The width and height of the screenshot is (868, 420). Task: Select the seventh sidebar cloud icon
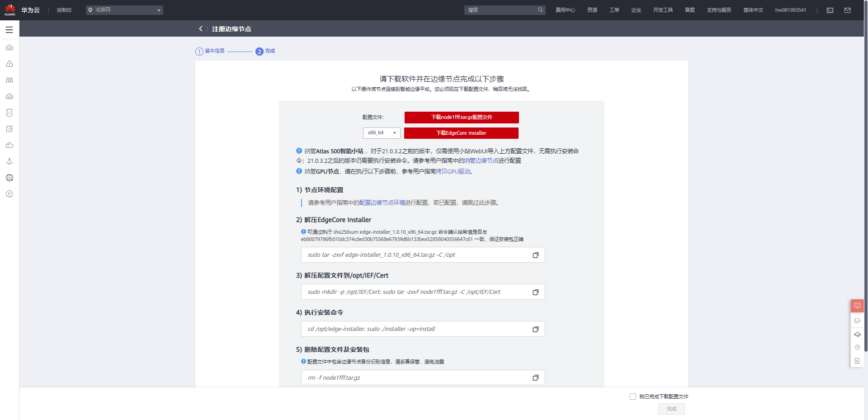(x=9, y=145)
